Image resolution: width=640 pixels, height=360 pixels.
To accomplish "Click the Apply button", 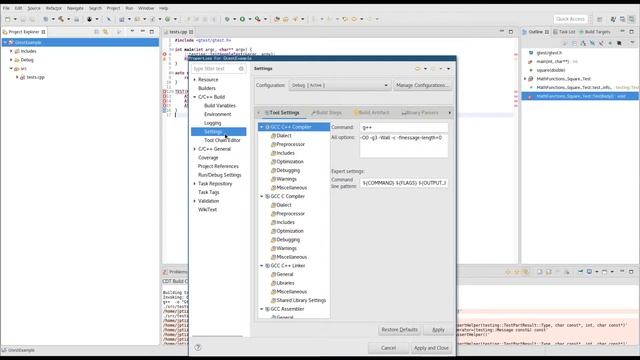I will 438,330.
